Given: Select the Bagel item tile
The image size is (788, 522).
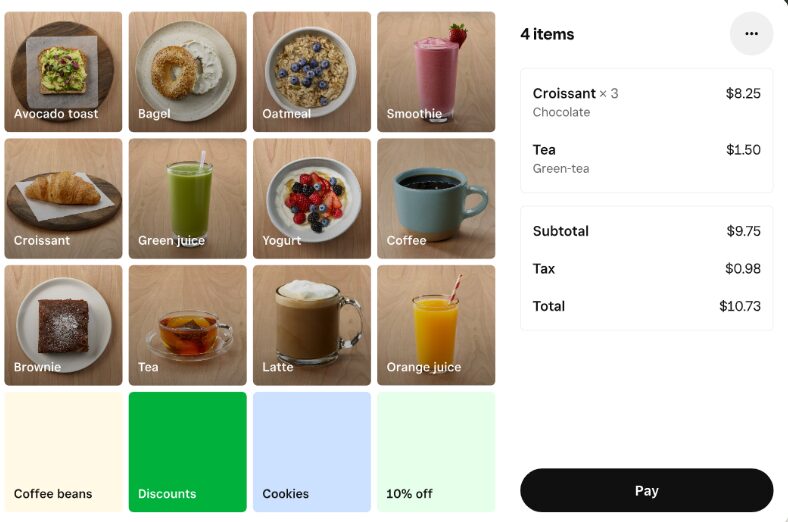Looking at the screenshot, I should (x=187, y=72).
